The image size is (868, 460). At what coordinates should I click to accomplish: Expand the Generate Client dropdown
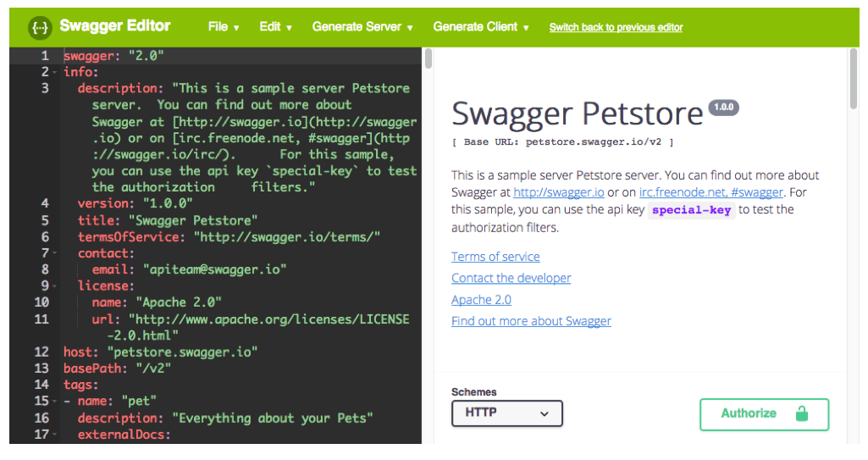coord(481,27)
